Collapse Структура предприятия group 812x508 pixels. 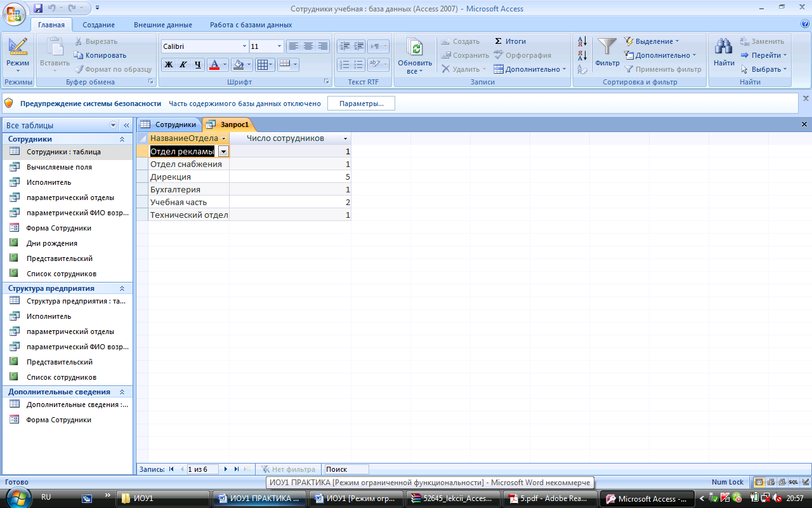122,288
